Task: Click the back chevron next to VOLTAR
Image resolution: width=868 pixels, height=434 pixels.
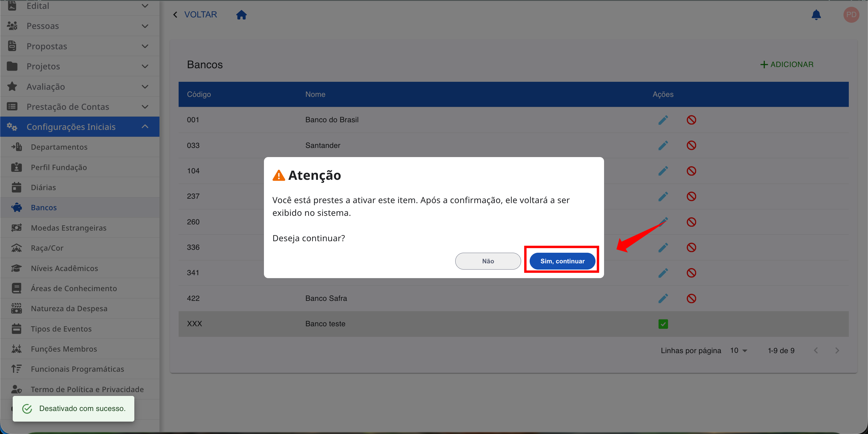Action: pyautogui.click(x=175, y=14)
